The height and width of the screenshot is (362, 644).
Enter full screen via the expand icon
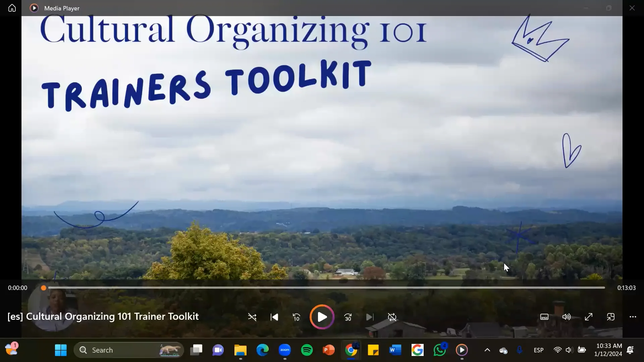[589, 317]
